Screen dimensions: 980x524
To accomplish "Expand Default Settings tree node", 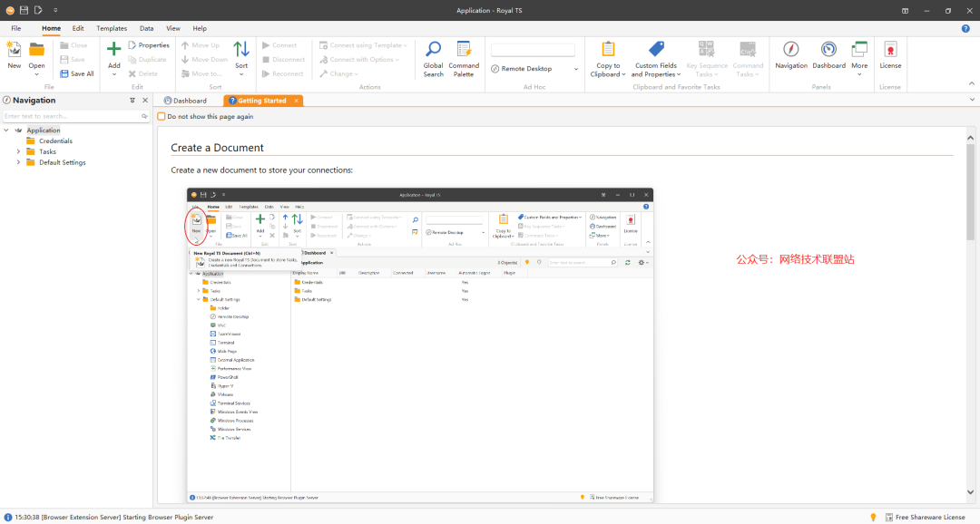I will click(18, 161).
